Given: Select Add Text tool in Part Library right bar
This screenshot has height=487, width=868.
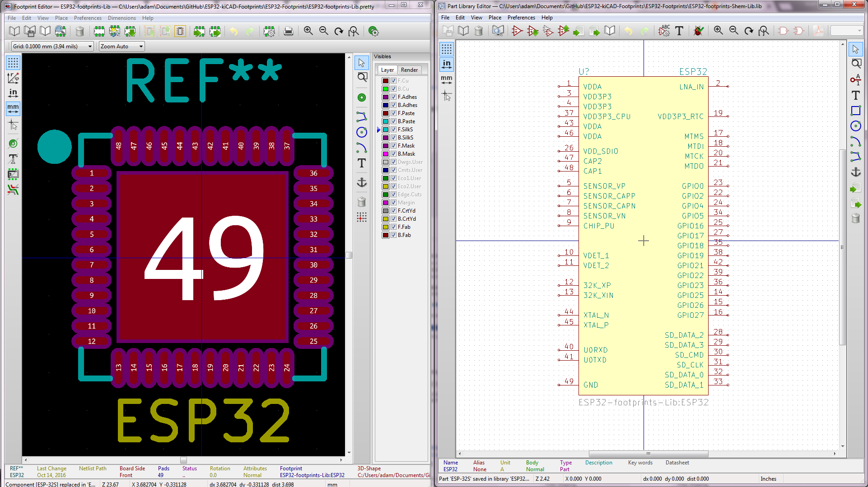Looking at the screenshot, I should (x=855, y=95).
